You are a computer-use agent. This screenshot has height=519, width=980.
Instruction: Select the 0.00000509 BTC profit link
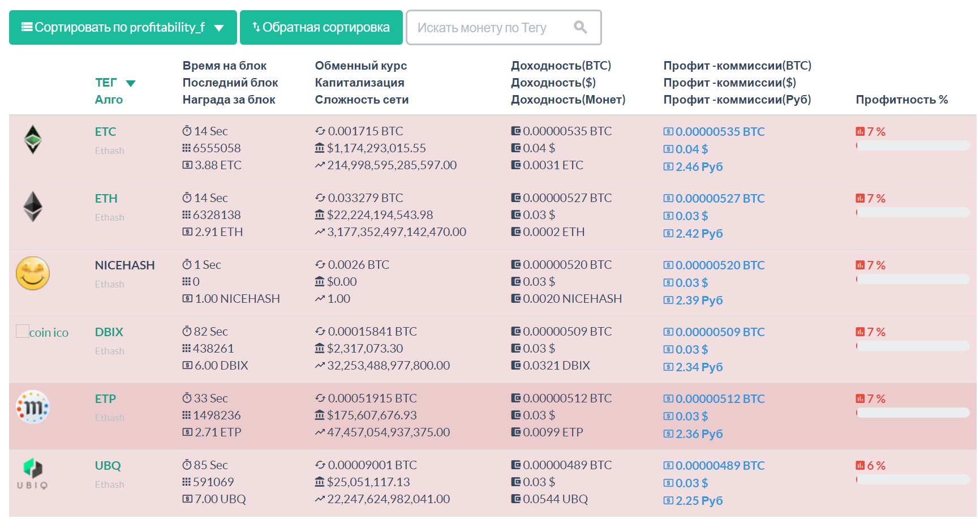[x=720, y=332]
